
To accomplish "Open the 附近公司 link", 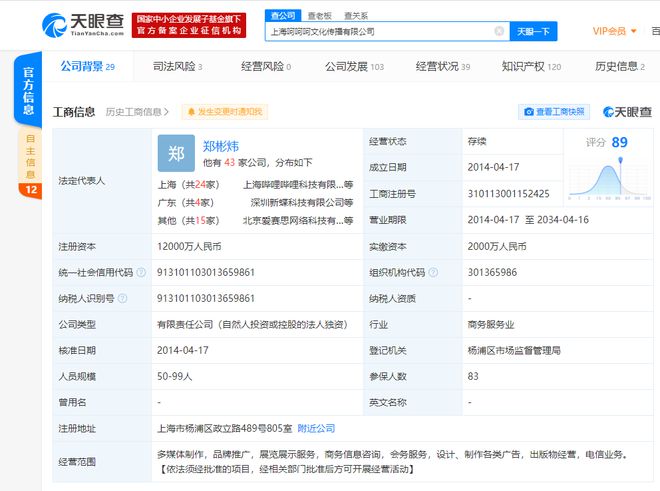I will pos(316,428).
